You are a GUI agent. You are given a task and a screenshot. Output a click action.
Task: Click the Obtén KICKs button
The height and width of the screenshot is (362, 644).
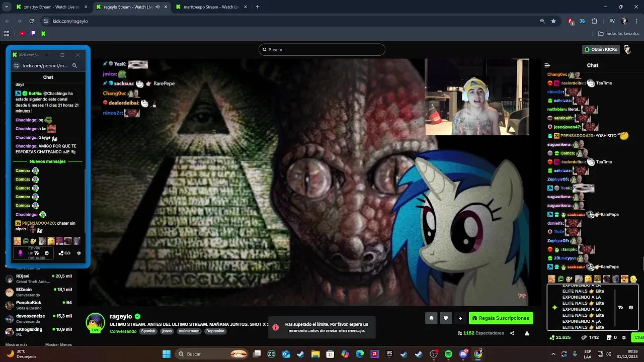(600, 50)
